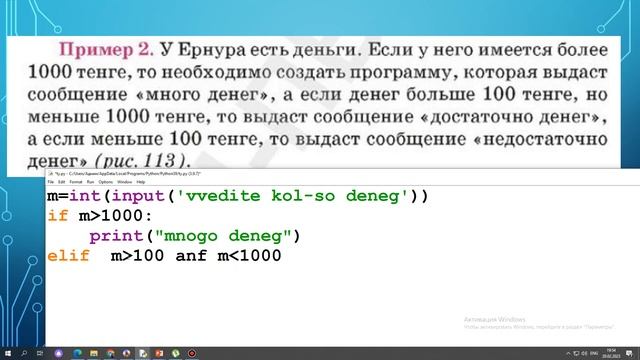Click the IDLE window title bar icon
This screenshot has width=640, height=360.
(x=51, y=174)
